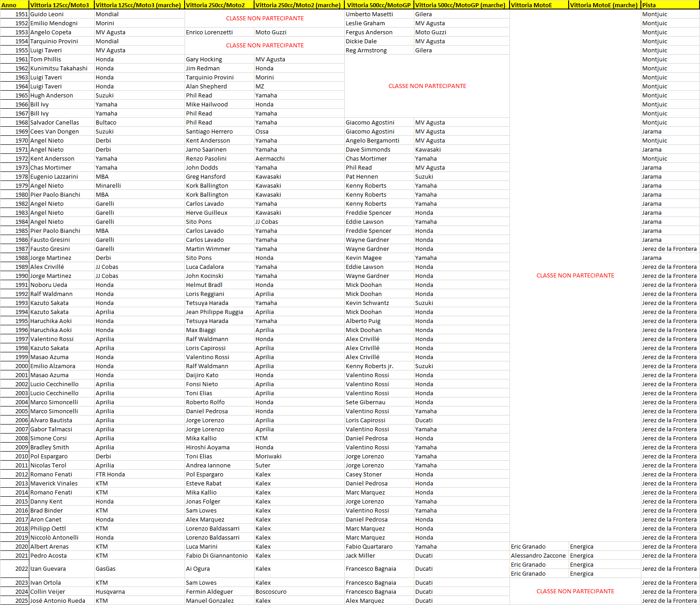Click the "Jean Philippe Ruggia" cell
Viewport: 700px width, 605px height.
214,312
